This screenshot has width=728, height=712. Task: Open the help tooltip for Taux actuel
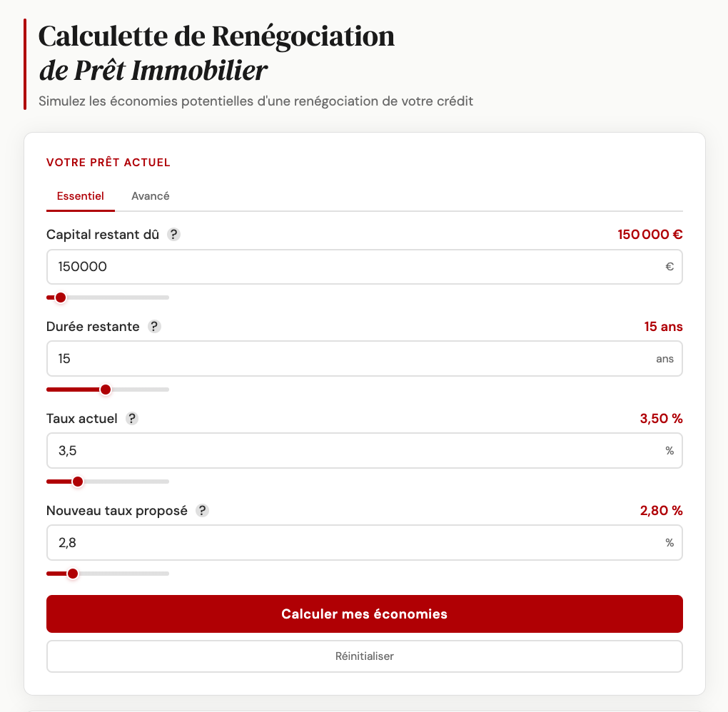131,419
